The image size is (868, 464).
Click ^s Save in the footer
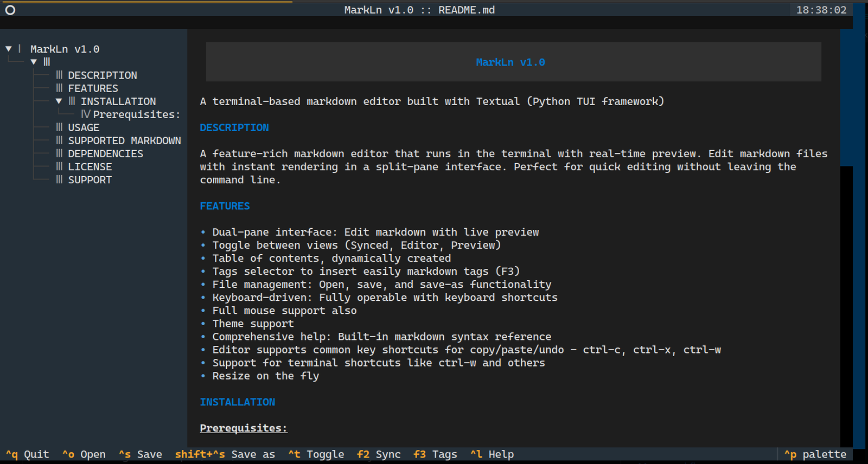141,454
